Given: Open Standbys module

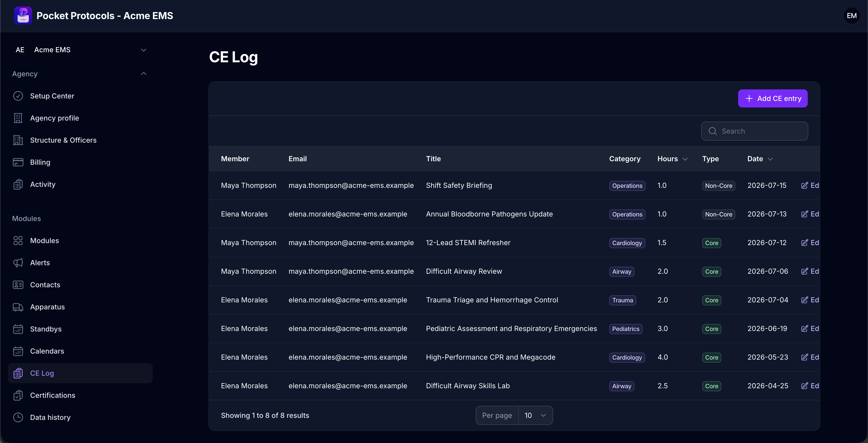Looking at the screenshot, I should pos(80,329).
